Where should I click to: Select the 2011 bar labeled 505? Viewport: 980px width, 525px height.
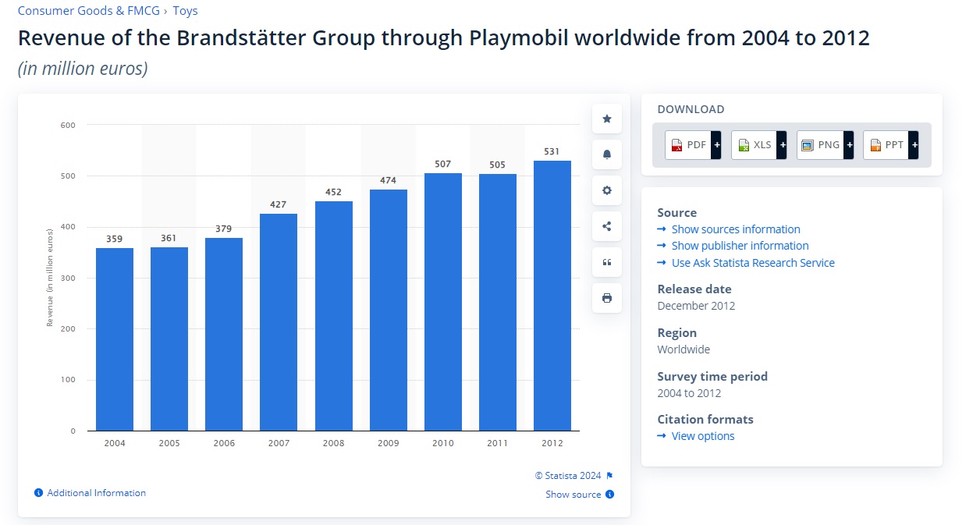[x=498, y=302]
